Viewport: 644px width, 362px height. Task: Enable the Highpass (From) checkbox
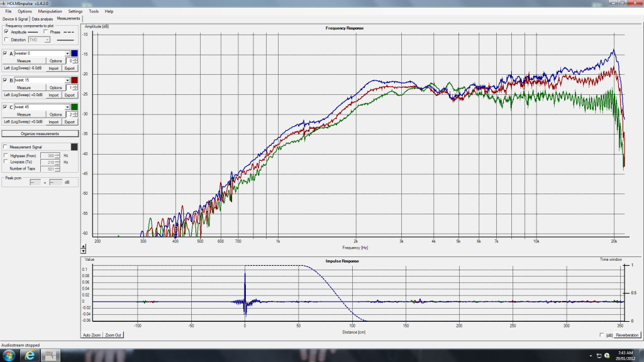click(x=6, y=156)
